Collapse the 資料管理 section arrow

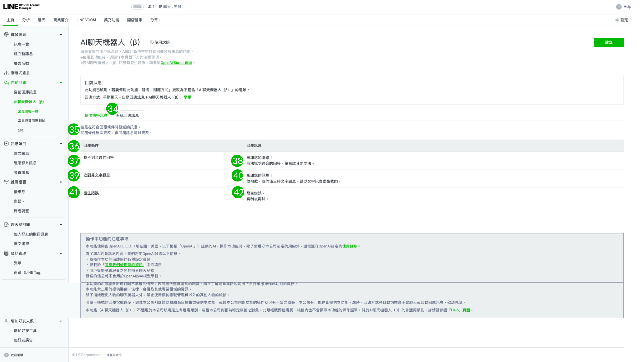pos(61,254)
